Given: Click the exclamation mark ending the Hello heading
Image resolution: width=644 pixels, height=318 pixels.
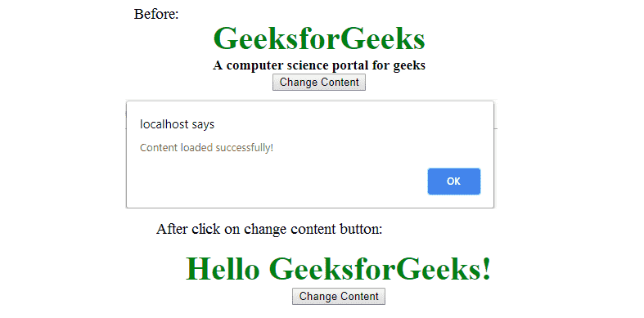Looking at the screenshot, I should pyautogui.click(x=487, y=269).
